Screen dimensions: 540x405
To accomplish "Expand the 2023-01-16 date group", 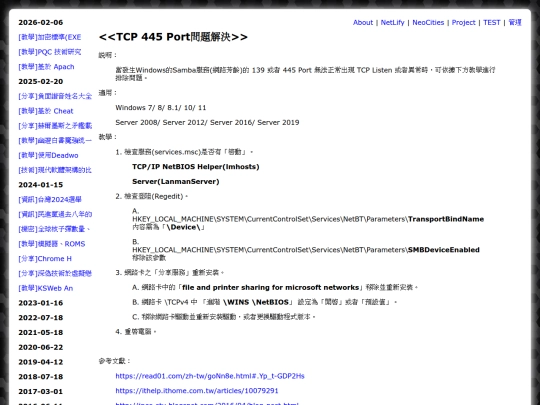I will pos(41,303).
